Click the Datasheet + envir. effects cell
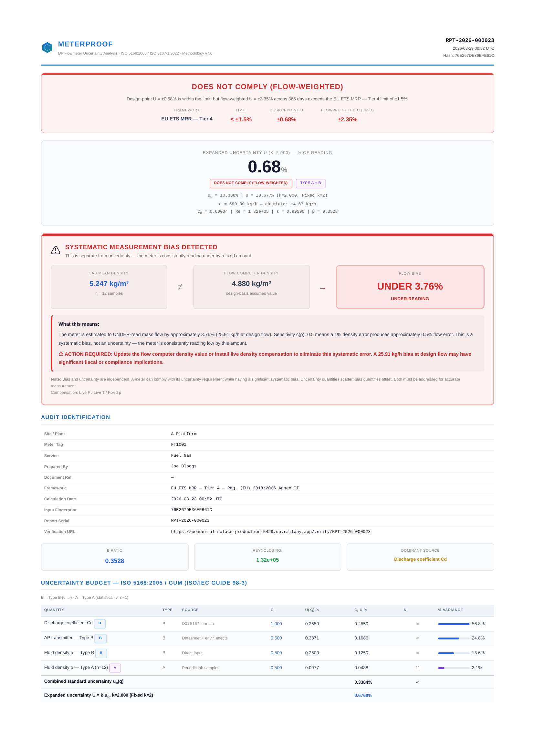This screenshot has height=756, width=535. (x=205, y=639)
